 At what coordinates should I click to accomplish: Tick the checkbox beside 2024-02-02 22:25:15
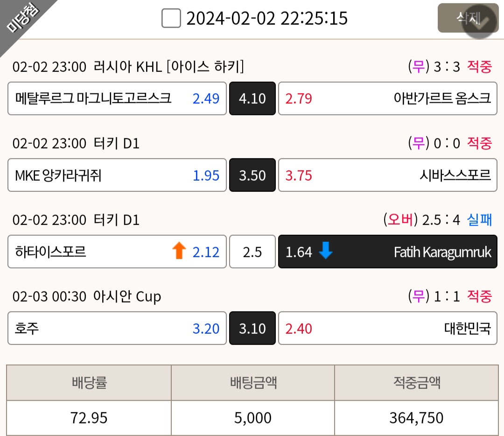171,18
